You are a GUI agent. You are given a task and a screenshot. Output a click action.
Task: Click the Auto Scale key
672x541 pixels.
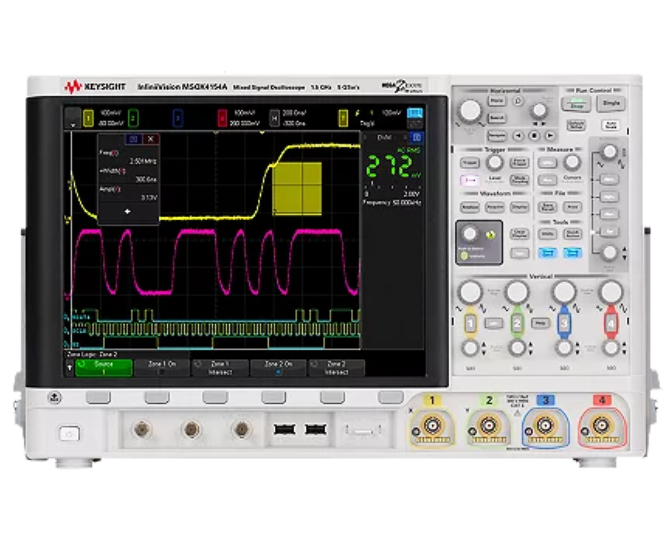click(x=611, y=126)
